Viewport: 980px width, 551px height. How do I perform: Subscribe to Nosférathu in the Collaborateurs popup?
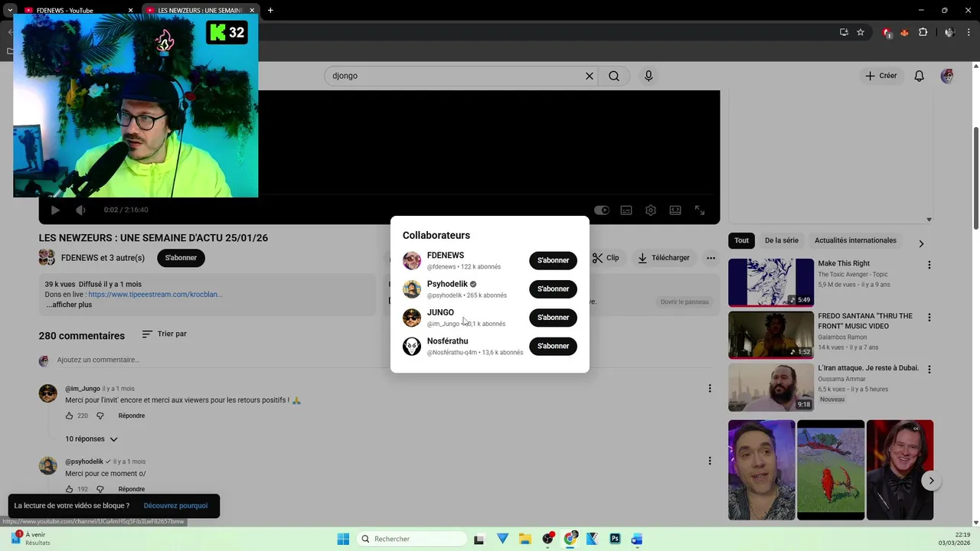tap(553, 346)
